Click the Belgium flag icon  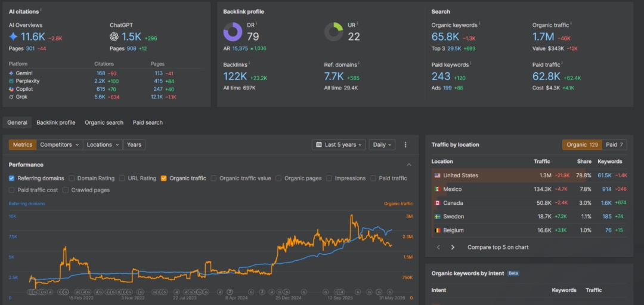(x=438, y=230)
